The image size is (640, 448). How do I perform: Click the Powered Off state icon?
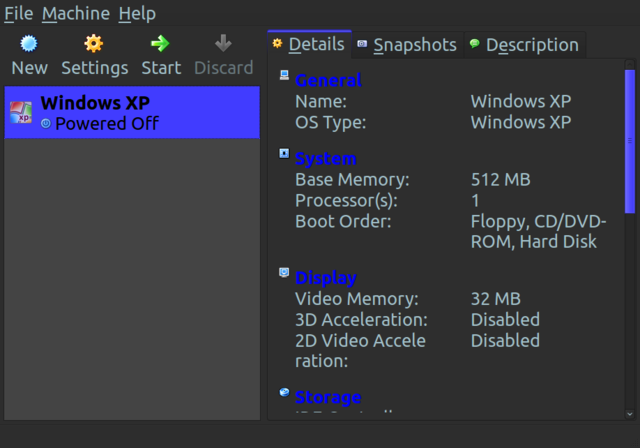[46, 123]
